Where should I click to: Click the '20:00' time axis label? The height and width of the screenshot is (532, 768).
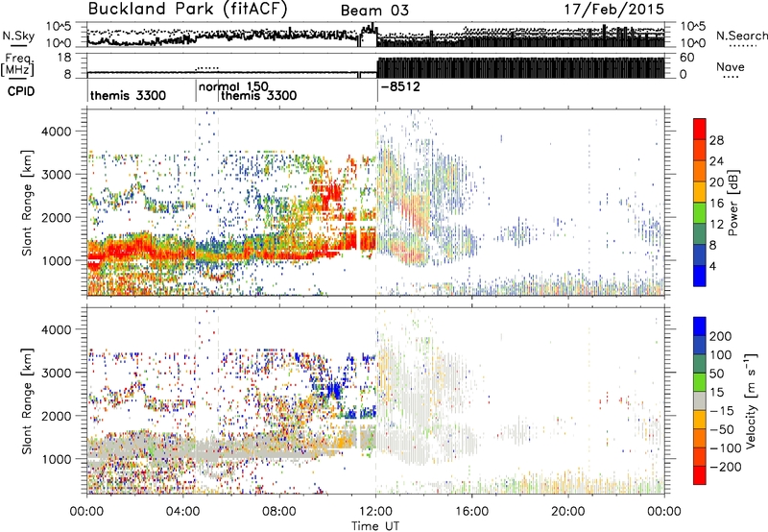tap(568, 512)
